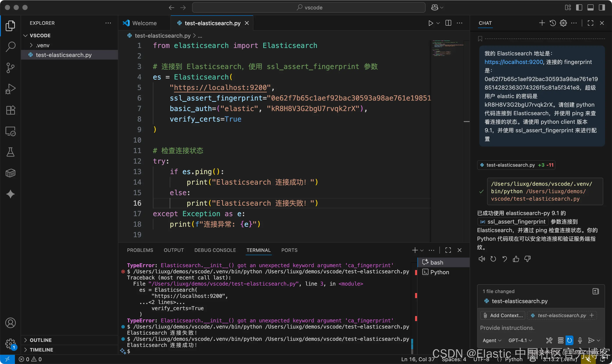The height and width of the screenshot is (364, 612).
Task: Start voice chat microphone icon
Action: [x=580, y=340]
